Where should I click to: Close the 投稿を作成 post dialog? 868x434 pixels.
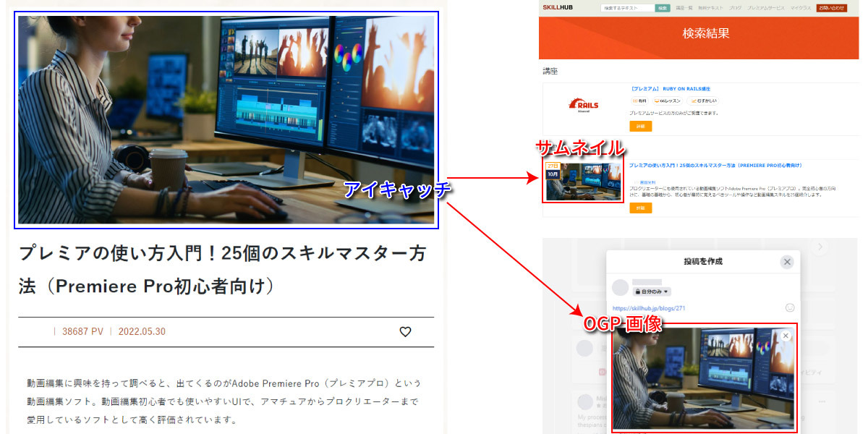coord(787,262)
